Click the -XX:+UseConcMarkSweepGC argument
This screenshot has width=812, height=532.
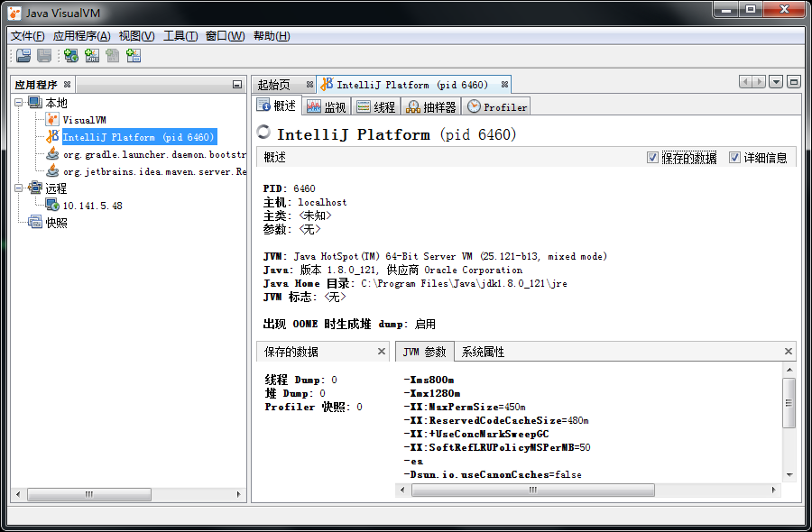point(475,434)
